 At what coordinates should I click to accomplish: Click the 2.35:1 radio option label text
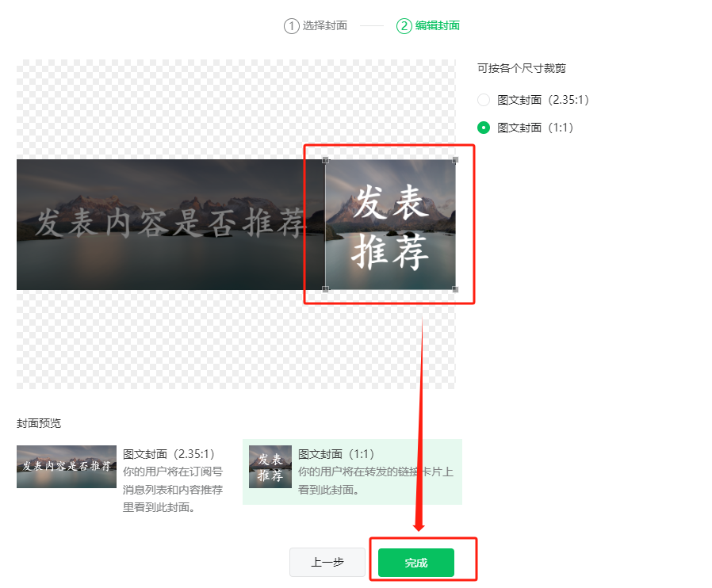coord(543,100)
